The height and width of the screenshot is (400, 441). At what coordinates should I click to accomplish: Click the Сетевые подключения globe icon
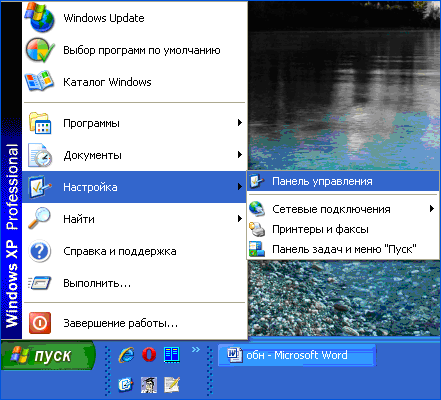[x=257, y=209]
